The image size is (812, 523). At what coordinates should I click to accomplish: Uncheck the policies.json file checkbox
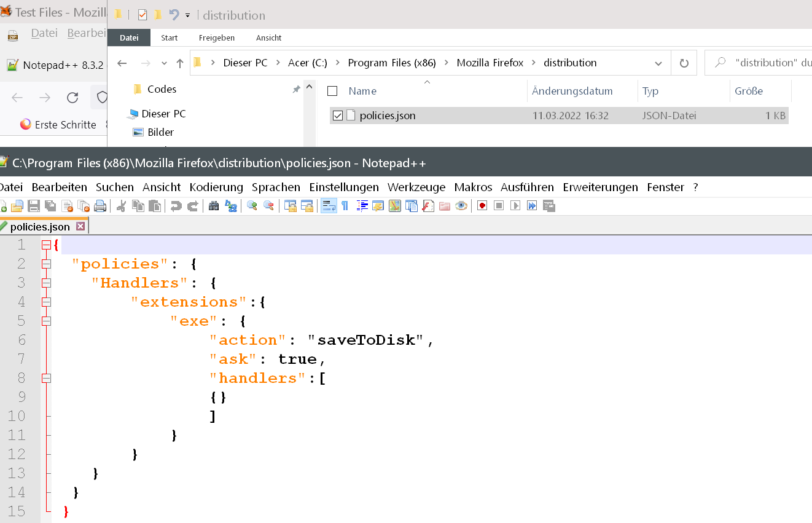point(337,116)
